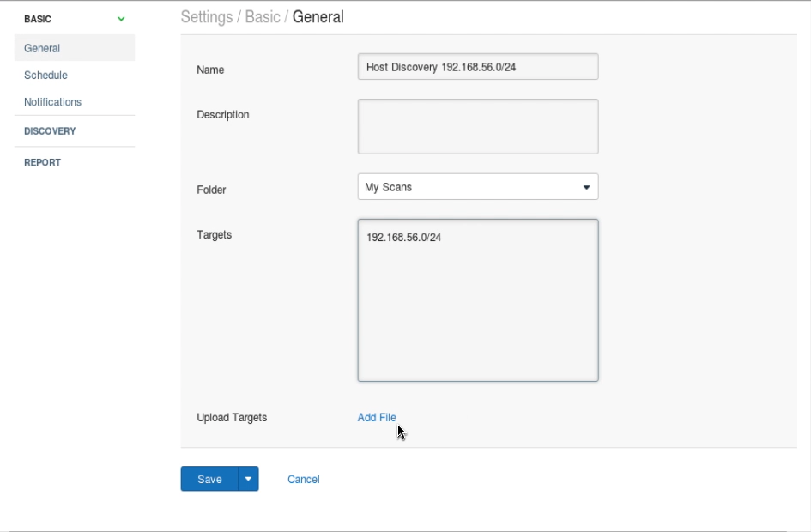The image size is (811, 532).
Task: Open the My Scans folder dropdown
Action: click(x=478, y=187)
